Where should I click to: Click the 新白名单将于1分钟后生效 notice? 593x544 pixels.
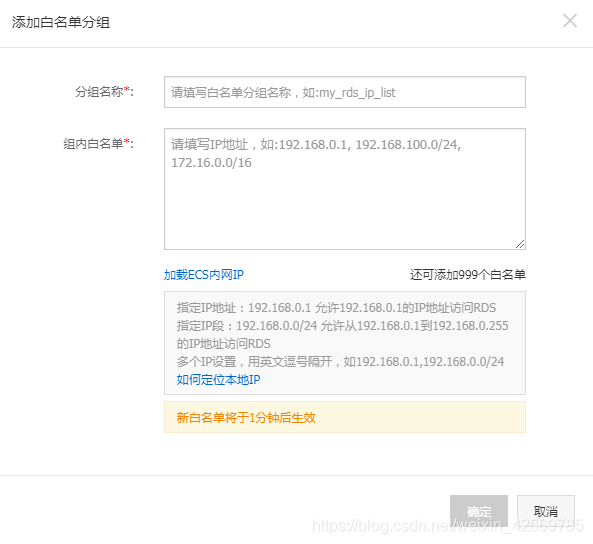tap(345, 417)
